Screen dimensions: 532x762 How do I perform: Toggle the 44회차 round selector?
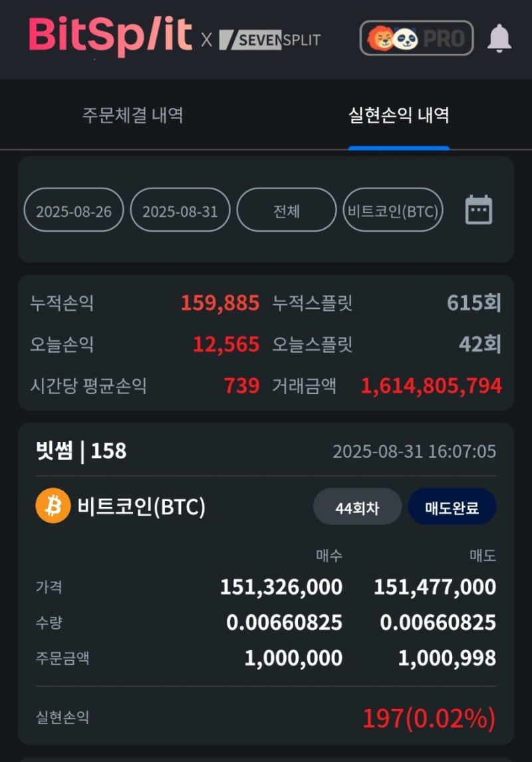[357, 506]
